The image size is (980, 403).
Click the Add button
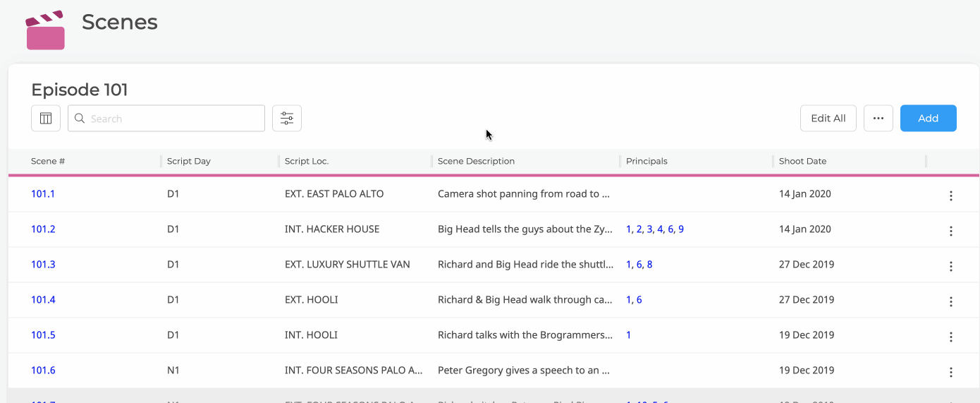(x=929, y=119)
